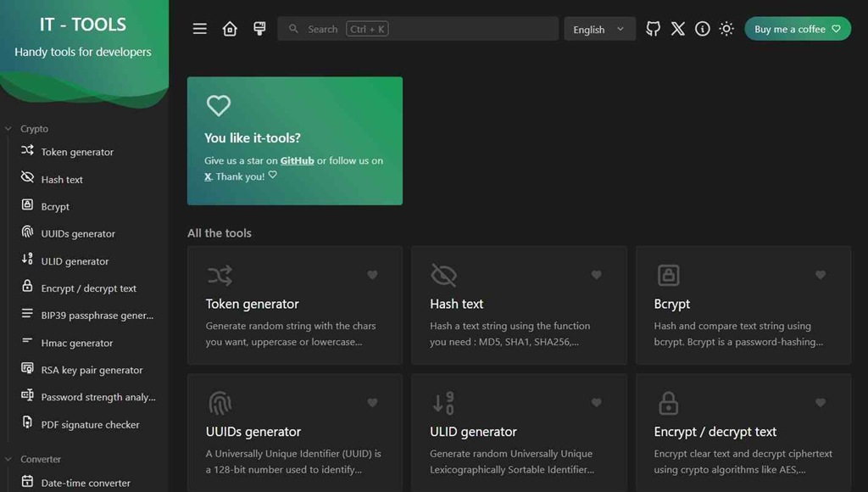
Task: Click the Encrypt / decrypt card padlock icon
Action: 668,403
